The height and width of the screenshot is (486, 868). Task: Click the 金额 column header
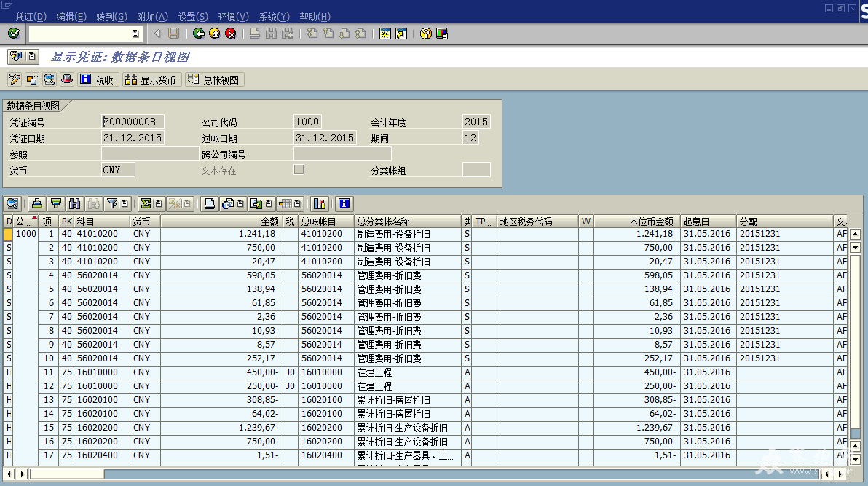(221, 221)
